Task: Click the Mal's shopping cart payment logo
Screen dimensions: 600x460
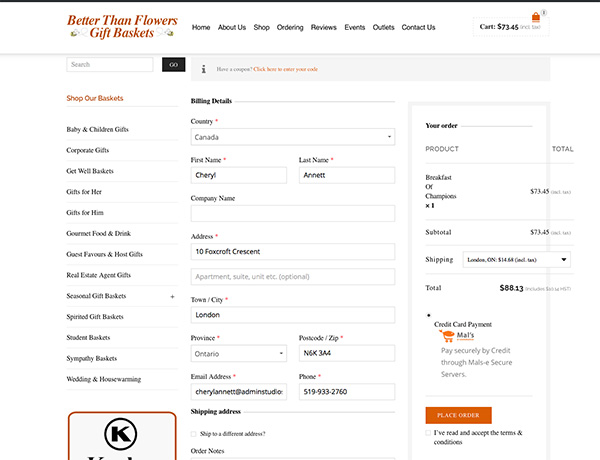Action: (x=461, y=337)
